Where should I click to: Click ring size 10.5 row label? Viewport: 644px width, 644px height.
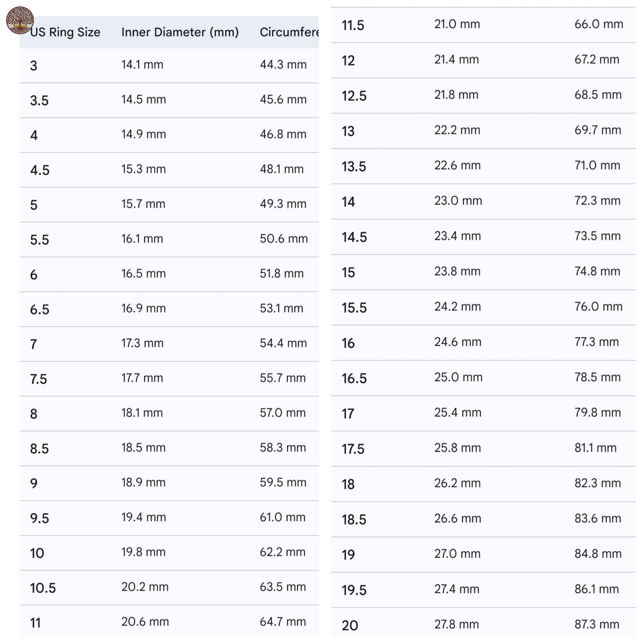click(x=43, y=588)
